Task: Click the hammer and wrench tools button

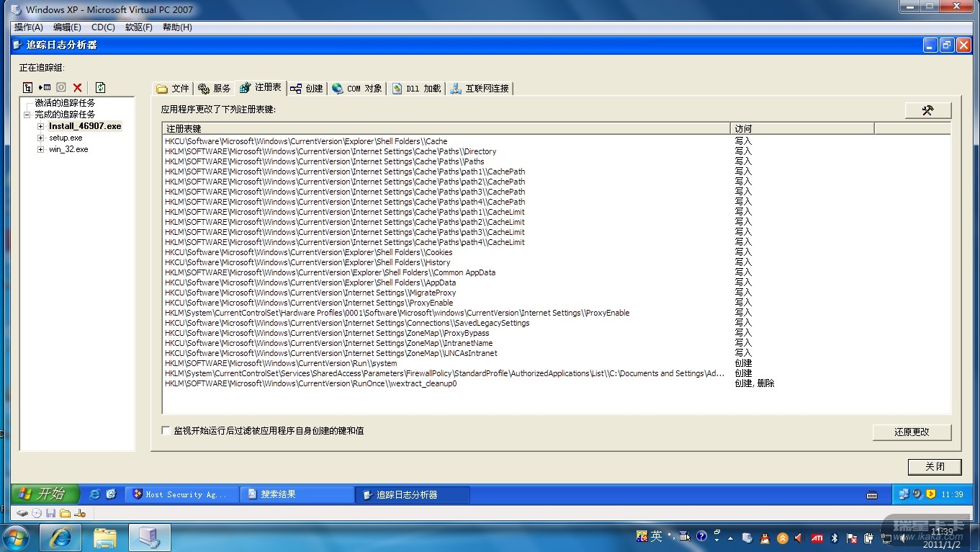Action: [x=928, y=110]
